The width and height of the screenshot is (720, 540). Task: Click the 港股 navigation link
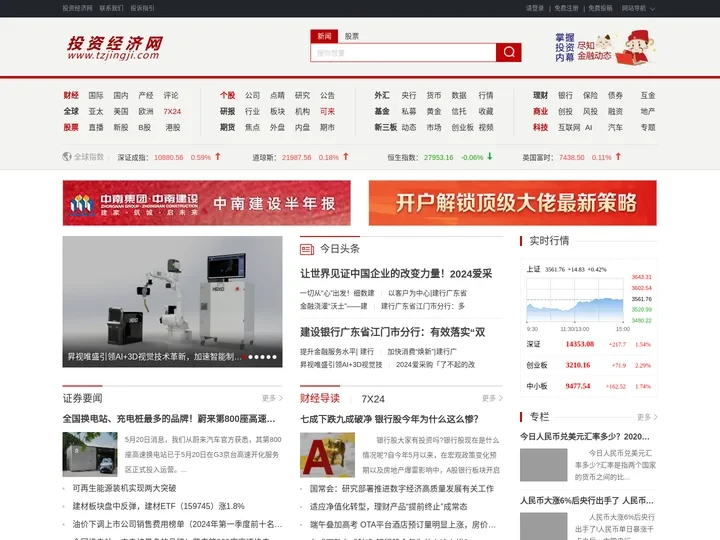(173, 128)
